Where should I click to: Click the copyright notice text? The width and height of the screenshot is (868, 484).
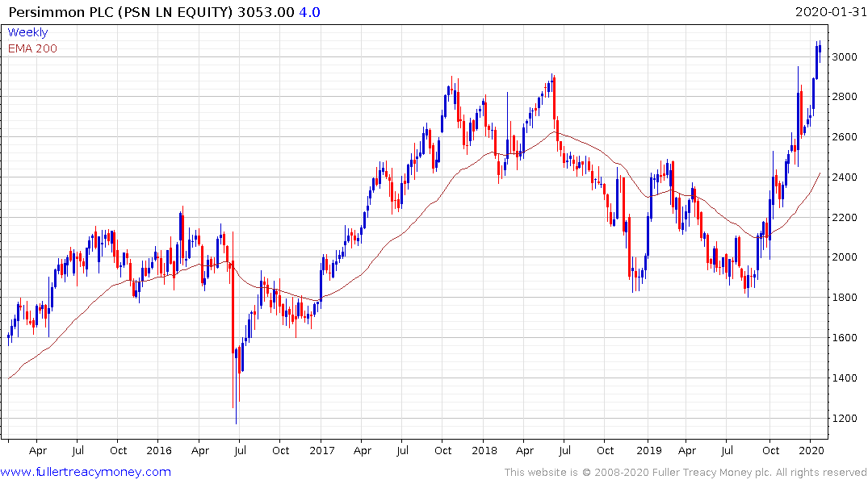click(x=686, y=473)
